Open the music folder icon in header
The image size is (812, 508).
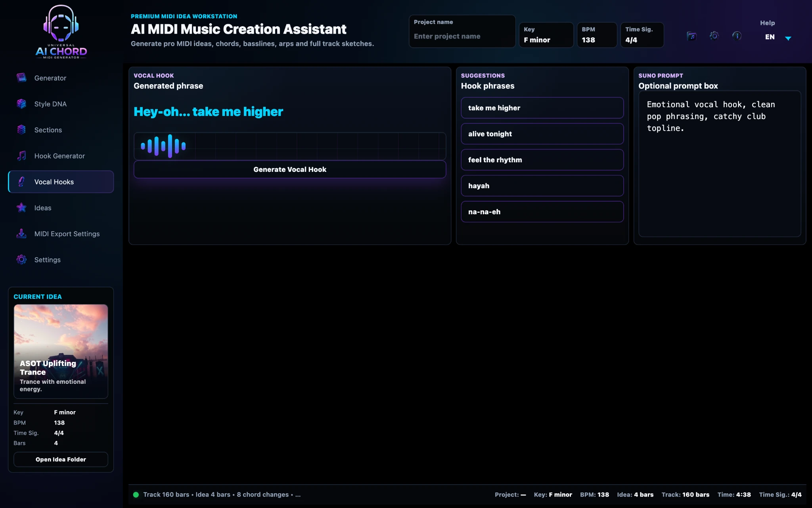[691, 36]
